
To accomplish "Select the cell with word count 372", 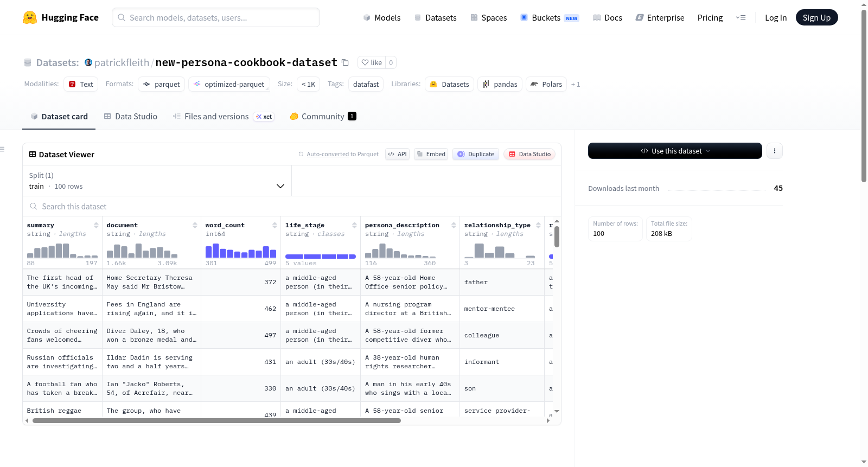I will pos(241,282).
